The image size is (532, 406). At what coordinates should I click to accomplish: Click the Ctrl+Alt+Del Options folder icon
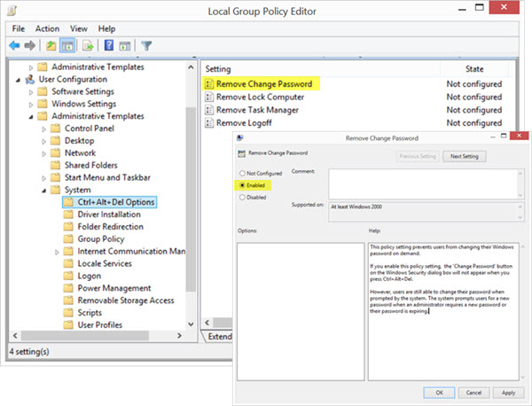pos(68,202)
